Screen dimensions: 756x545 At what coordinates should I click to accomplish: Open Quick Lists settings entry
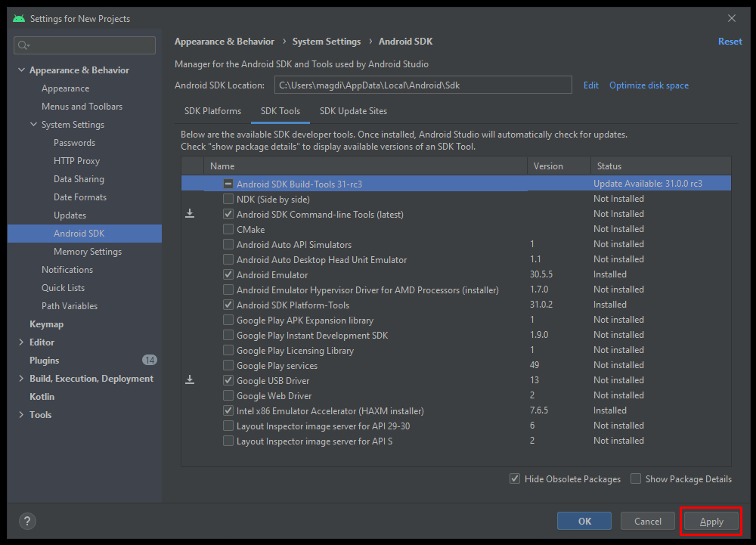pyautogui.click(x=63, y=288)
